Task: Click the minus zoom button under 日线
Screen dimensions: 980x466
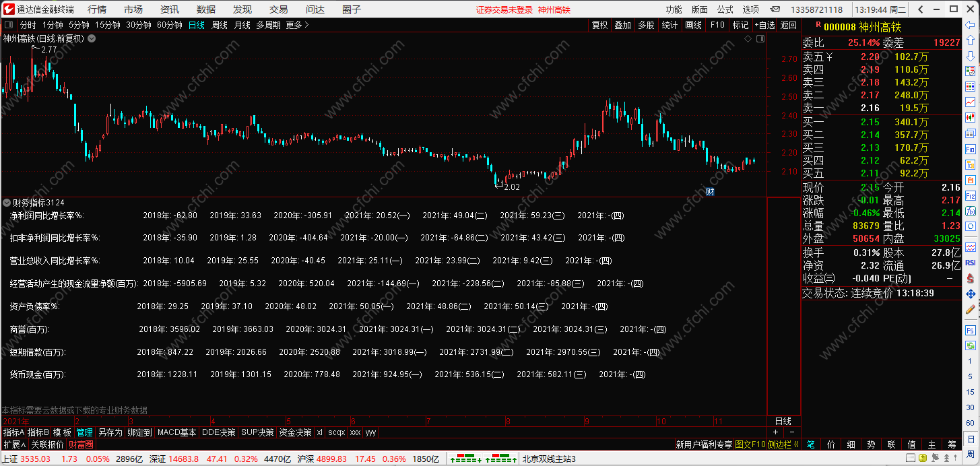Action: (x=792, y=432)
